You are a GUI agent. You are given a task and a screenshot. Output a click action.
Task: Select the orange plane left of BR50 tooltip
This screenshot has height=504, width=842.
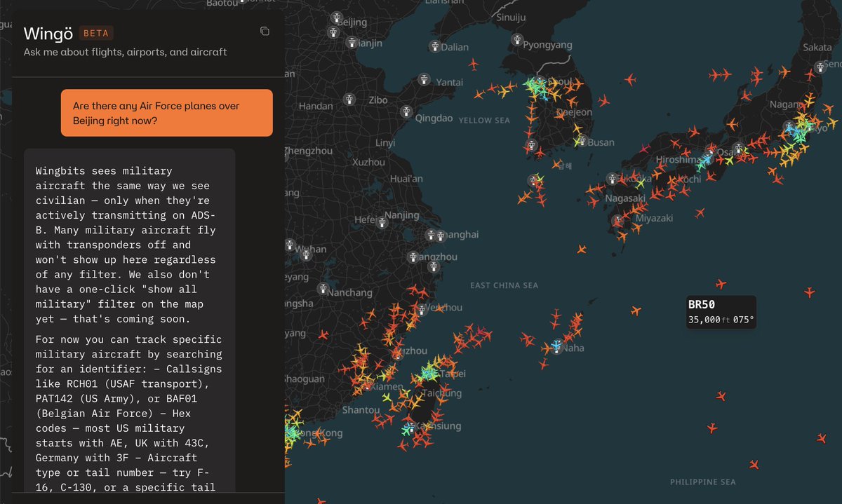click(x=636, y=311)
